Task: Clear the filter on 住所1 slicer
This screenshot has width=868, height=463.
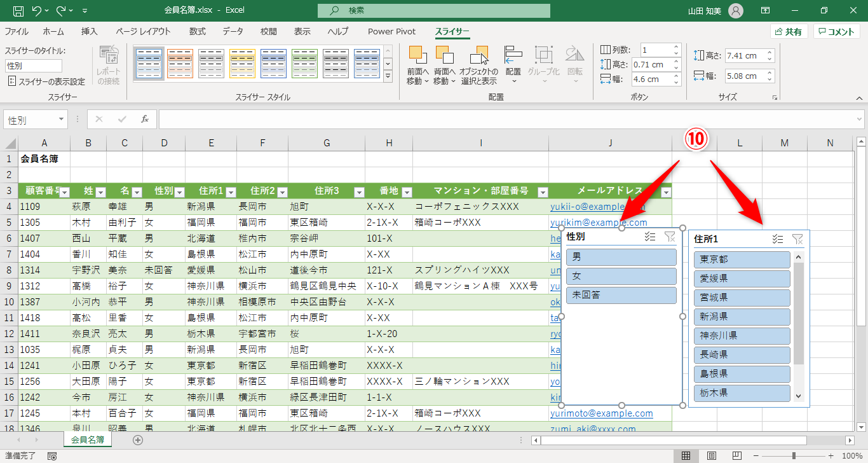Action: pos(797,239)
